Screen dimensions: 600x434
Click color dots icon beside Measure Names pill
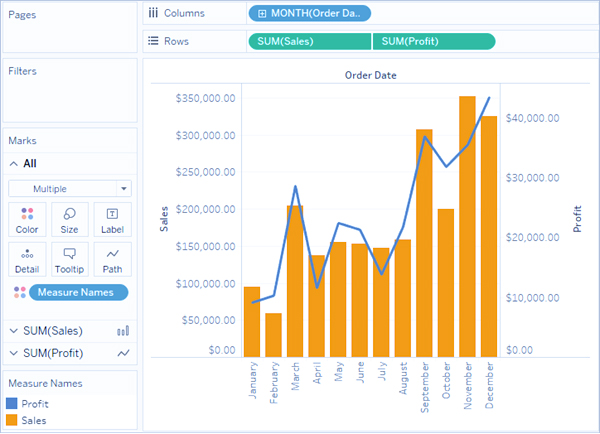[x=20, y=292]
